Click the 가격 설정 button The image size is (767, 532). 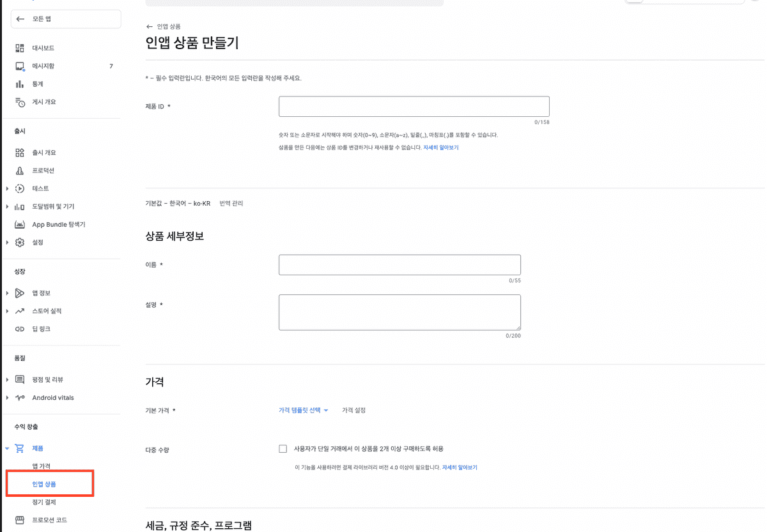[x=353, y=411]
